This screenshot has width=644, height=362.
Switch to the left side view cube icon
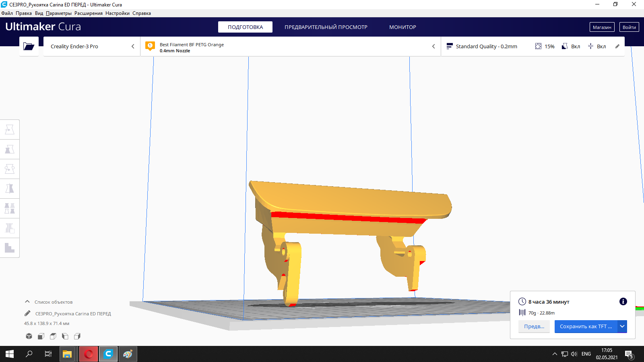65,336
